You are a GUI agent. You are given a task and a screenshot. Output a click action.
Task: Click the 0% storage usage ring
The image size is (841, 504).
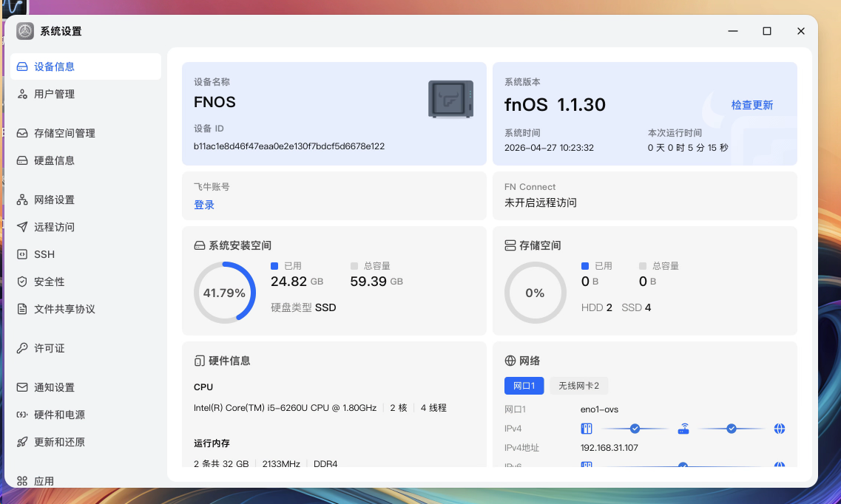(x=536, y=293)
